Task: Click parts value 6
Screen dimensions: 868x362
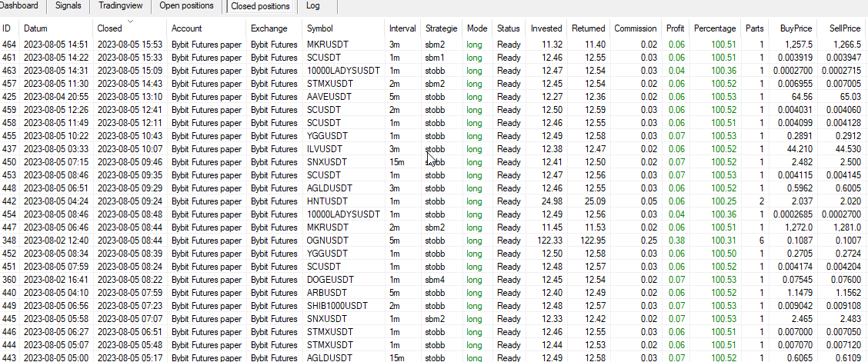Action: [x=761, y=241]
